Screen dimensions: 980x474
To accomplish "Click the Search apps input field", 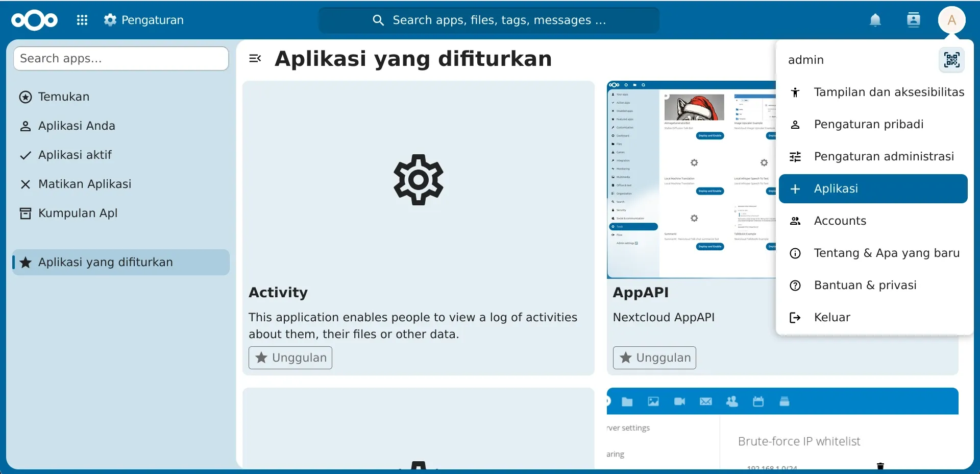I will point(121,58).
